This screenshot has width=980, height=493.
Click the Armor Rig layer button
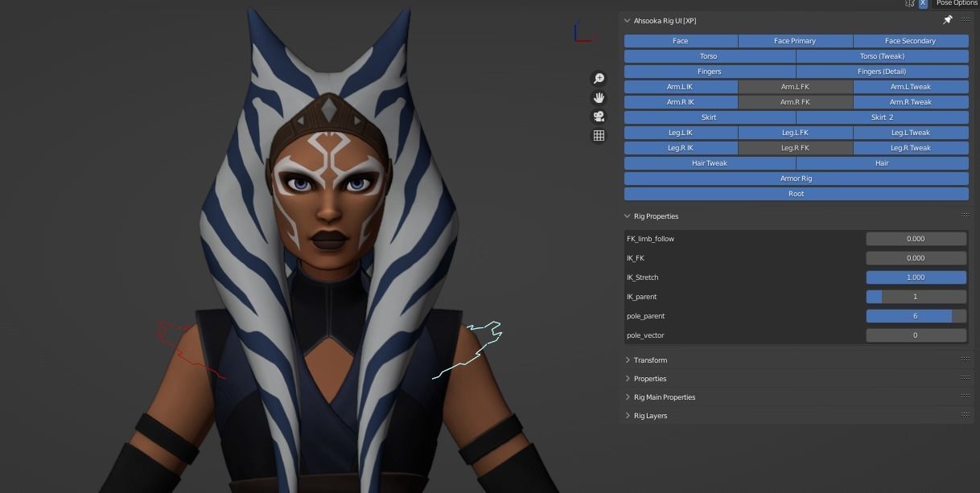point(797,179)
